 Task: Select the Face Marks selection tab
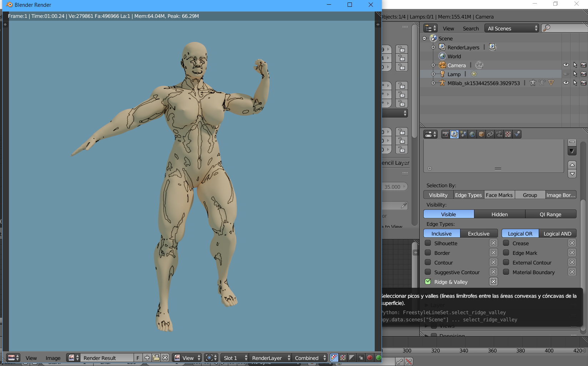[499, 195]
